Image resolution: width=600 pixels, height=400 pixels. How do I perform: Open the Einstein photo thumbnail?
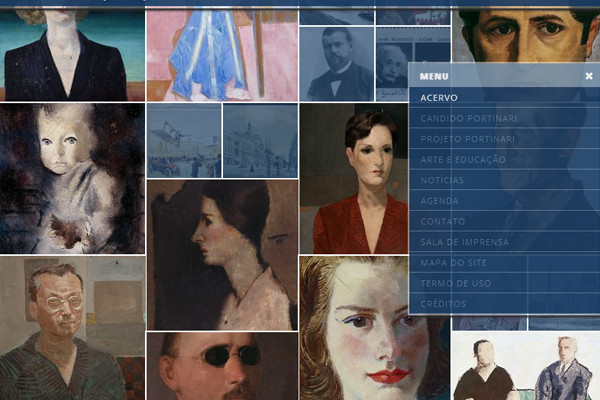pyautogui.click(x=392, y=64)
